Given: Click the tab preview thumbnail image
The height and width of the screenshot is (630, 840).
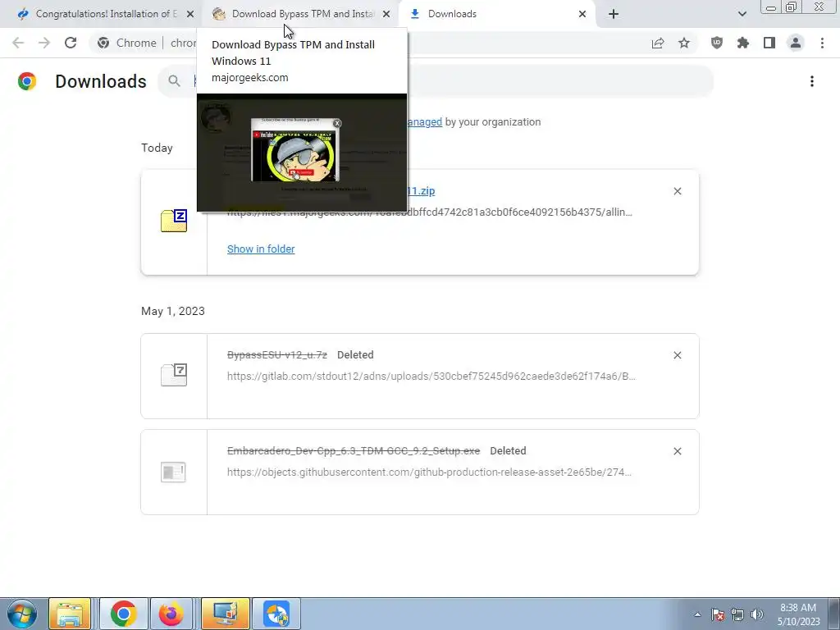Looking at the screenshot, I should click(302, 153).
